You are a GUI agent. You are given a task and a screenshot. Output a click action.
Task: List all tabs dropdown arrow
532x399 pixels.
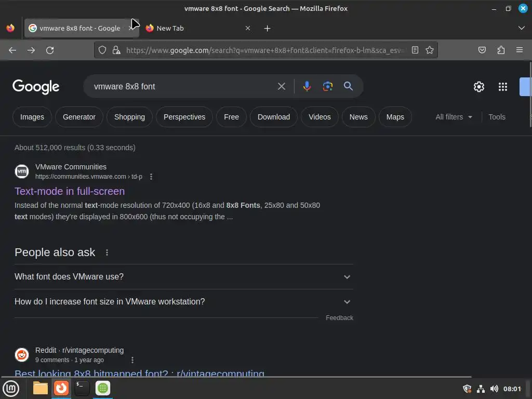[x=522, y=28]
